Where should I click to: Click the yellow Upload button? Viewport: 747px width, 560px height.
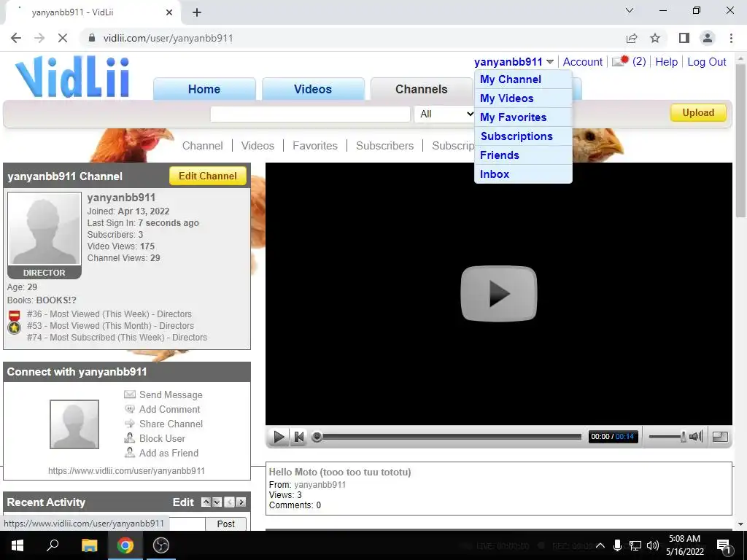698,113
